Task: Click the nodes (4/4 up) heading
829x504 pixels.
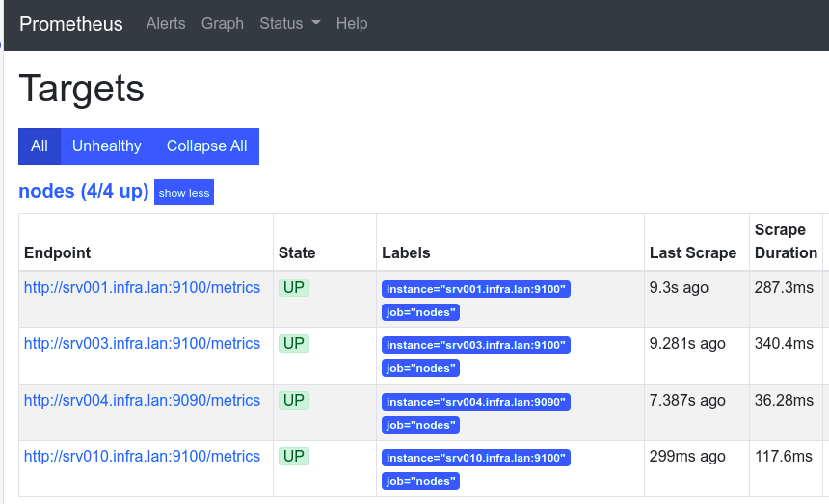Action: pyautogui.click(x=84, y=192)
